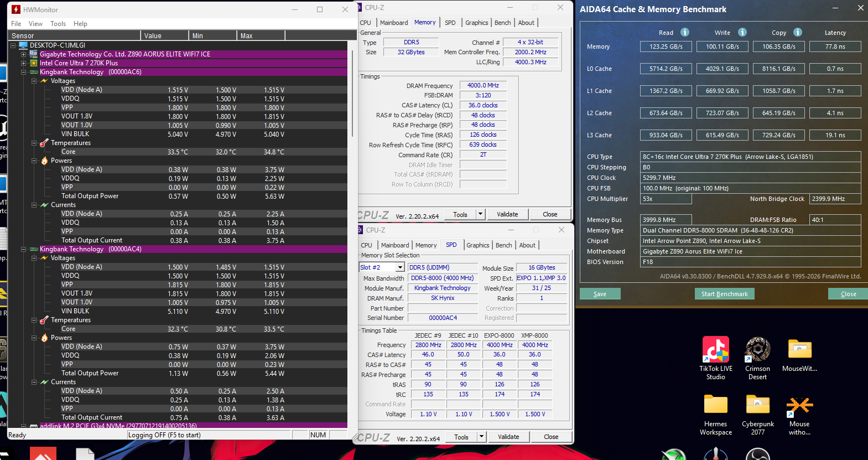Collapse Voltages under Kingbank (00000AC6)

(x=34, y=81)
